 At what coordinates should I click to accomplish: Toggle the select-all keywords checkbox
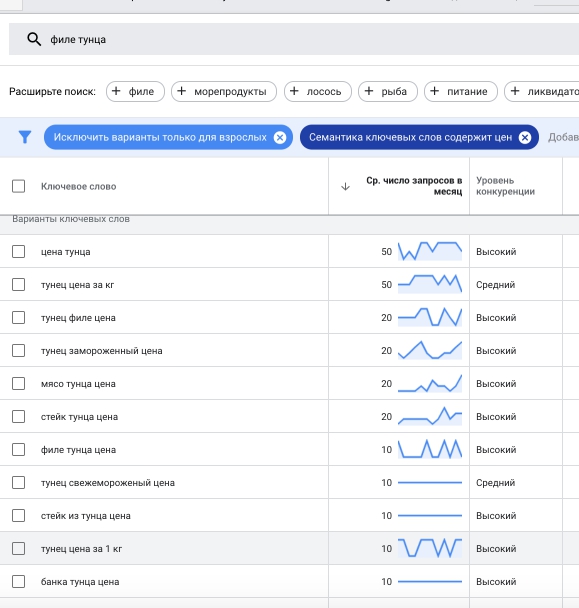pos(19,186)
